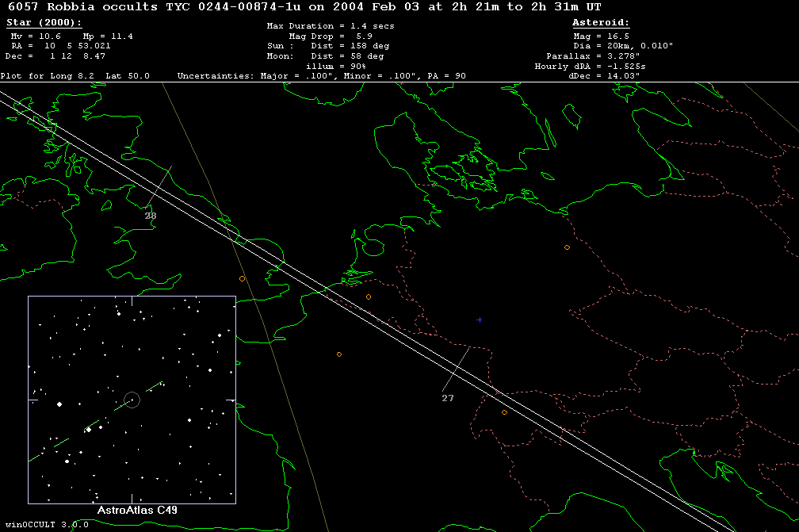This screenshot has width=799, height=532.
Task: Click the "winOCCULT 3.0.0" version text
Action: [44, 525]
